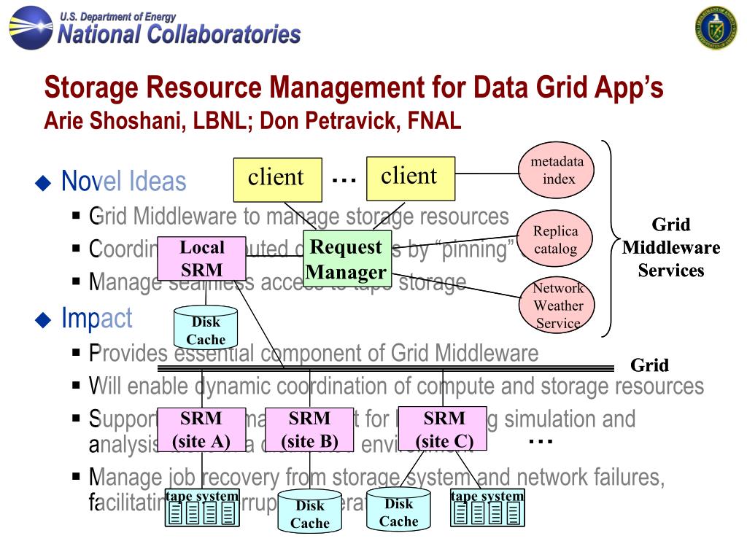Click the 'Grid' label beside the double line

(649, 365)
